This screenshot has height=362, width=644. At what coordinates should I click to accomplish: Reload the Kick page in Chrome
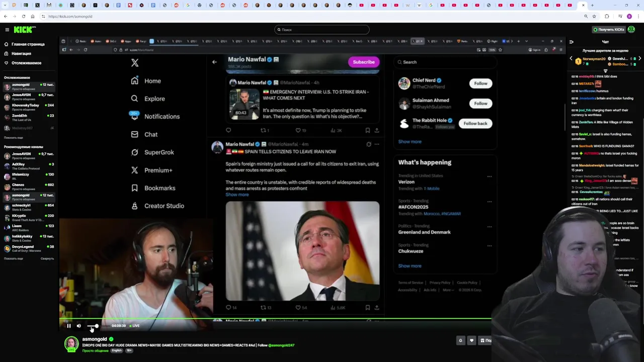(x=24, y=16)
